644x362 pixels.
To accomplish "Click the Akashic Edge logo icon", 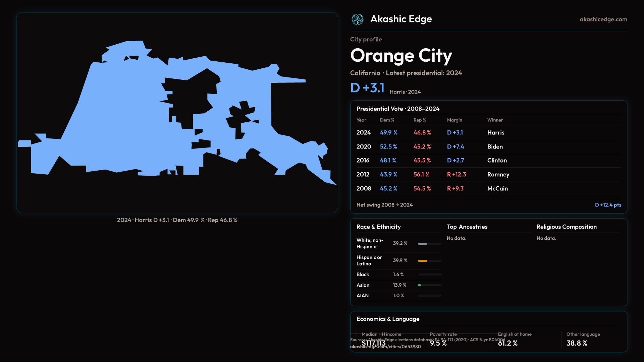I will [357, 19].
